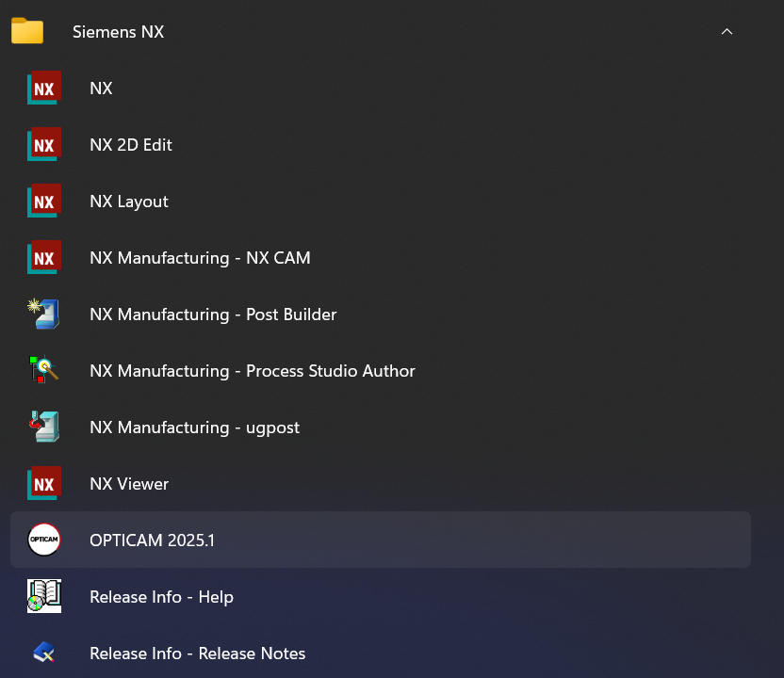Open NX 2D Edit label
This screenshot has height=678, width=784.
(x=131, y=145)
